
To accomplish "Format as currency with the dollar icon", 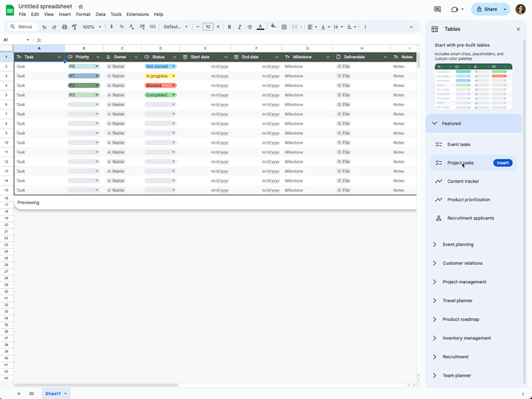I will (112, 27).
